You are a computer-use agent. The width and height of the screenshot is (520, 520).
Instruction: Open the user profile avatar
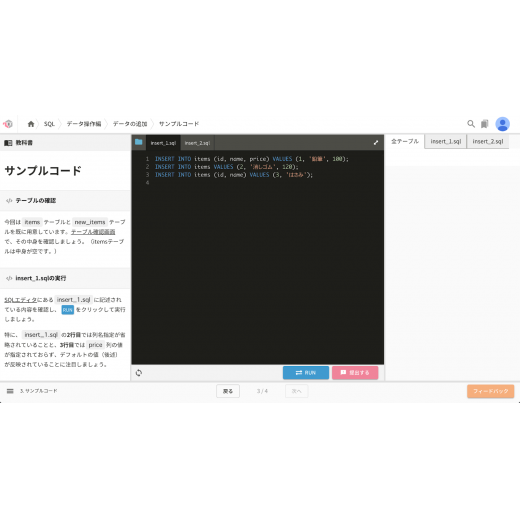502,124
